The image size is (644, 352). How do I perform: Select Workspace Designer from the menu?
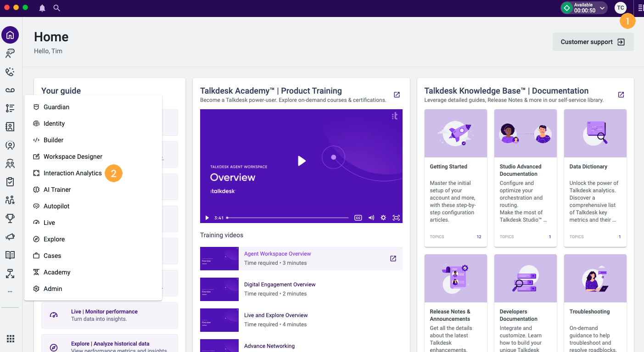(x=93, y=156)
